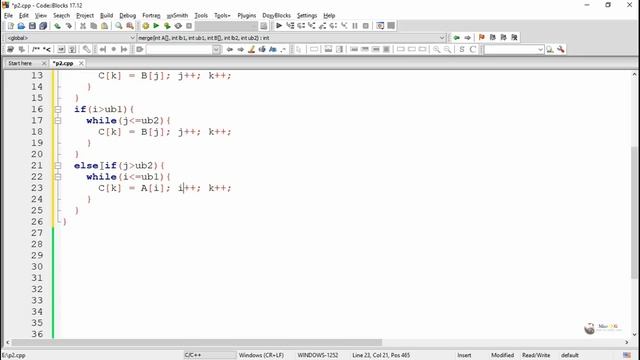Open the Settings menu
This screenshot has height=360, width=640.
[x=307, y=16]
